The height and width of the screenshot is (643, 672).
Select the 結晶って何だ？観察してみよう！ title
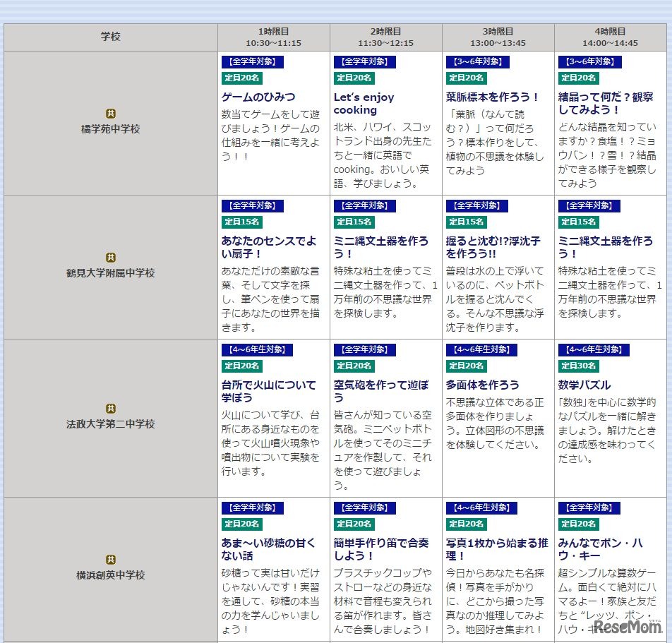[606, 104]
